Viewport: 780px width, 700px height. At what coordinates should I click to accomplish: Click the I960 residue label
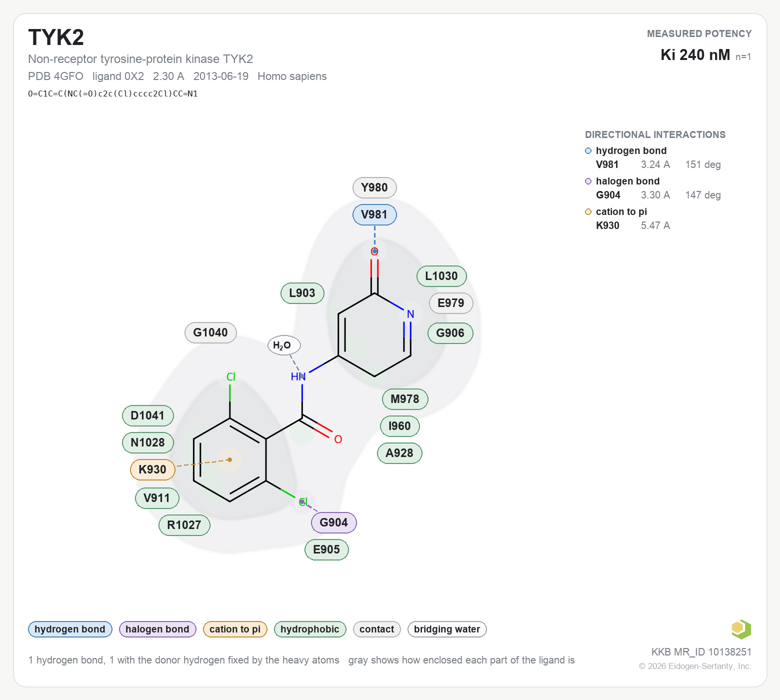pos(399,426)
